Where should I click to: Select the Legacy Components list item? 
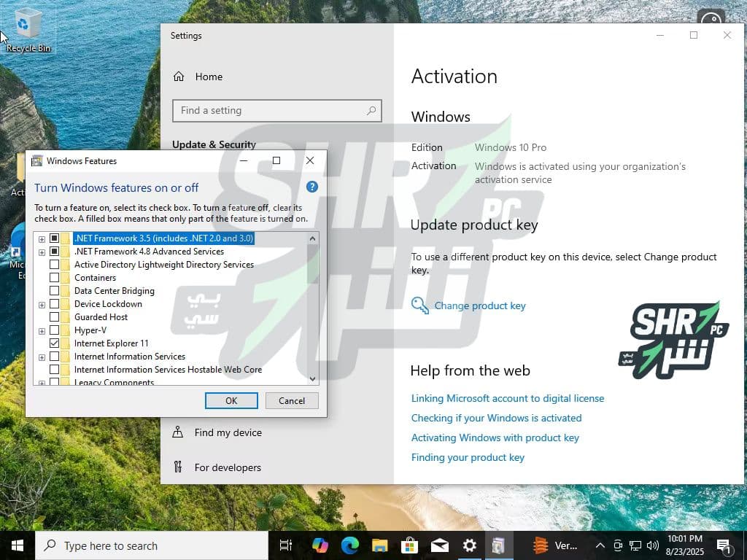(x=114, y=381)
